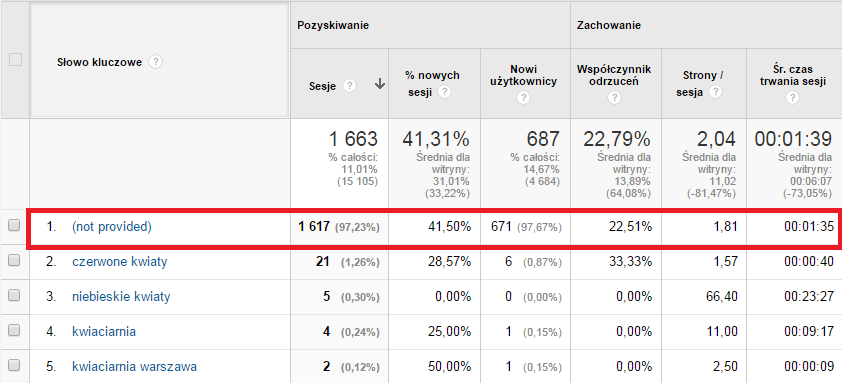
Task: Click total new users value 687
Action: pos(542,140)
